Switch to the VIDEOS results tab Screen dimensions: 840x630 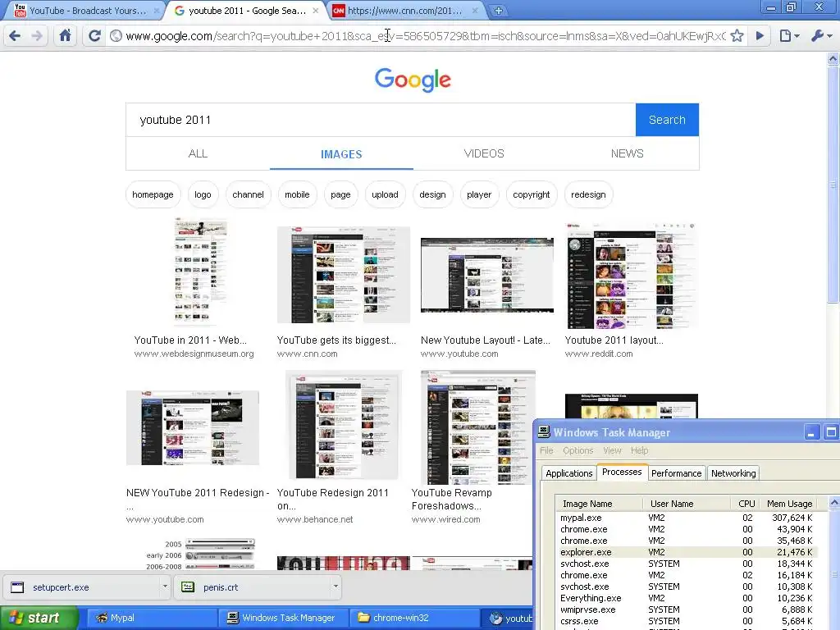point(484,153)
